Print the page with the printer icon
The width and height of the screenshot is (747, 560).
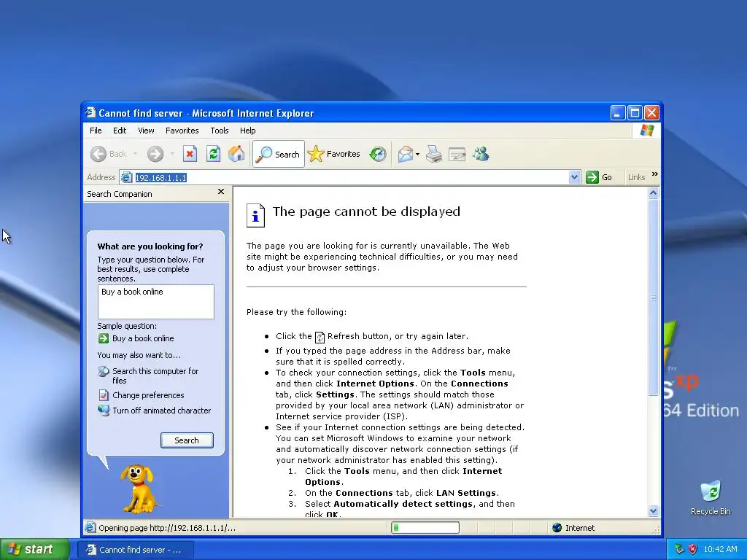(x=433, y=154)
